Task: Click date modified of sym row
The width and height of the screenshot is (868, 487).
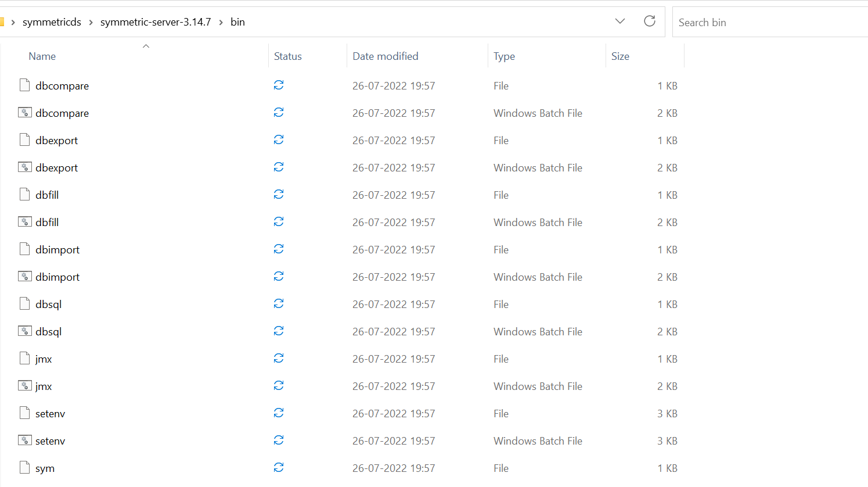Action: click(394, 468)
